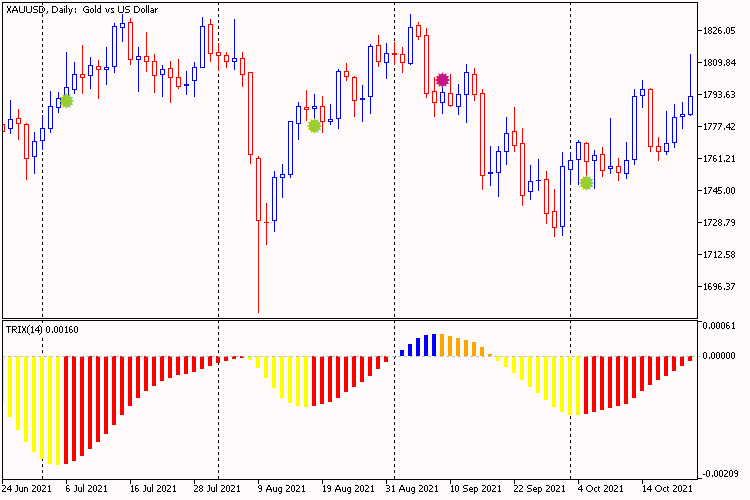The height and width of the screenshot is (500, 750).
Task: Click the 1777.42 price label
Action: 719,127
